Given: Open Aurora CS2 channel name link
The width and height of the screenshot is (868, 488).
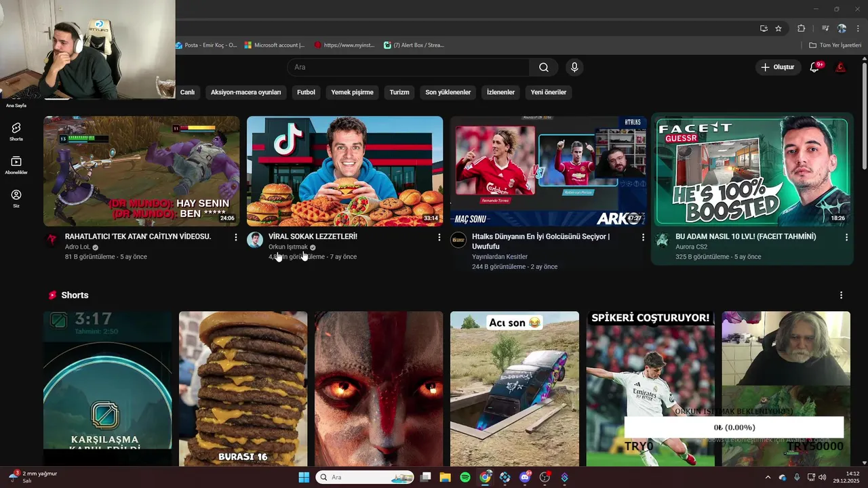Looking at the screenshot, I should pos(691,247).
